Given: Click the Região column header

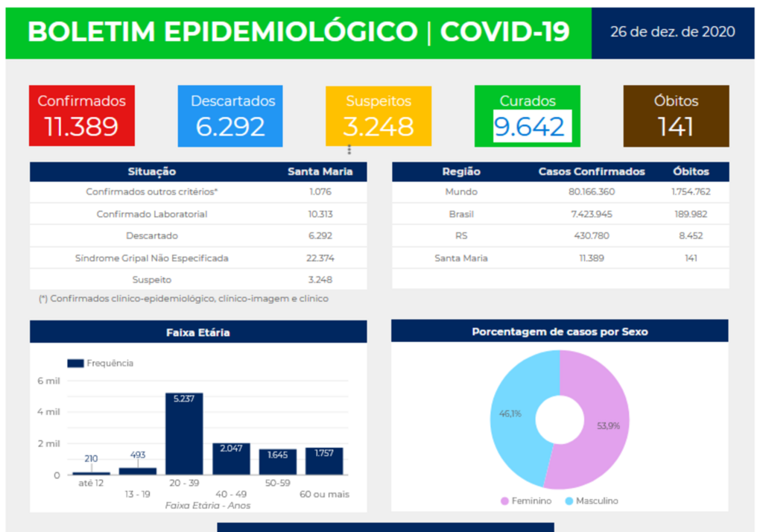Looking at the screenshot, I should coord(461,171).
